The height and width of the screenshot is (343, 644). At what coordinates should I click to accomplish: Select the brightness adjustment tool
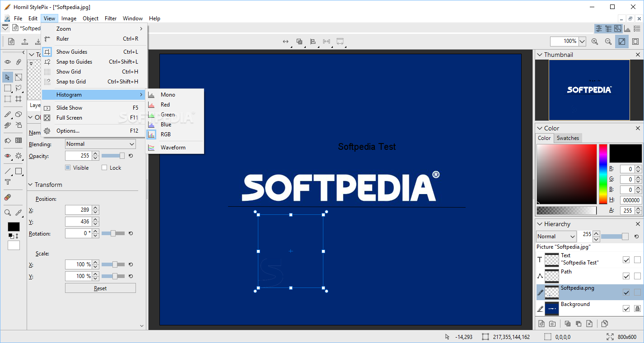point(19,156)
